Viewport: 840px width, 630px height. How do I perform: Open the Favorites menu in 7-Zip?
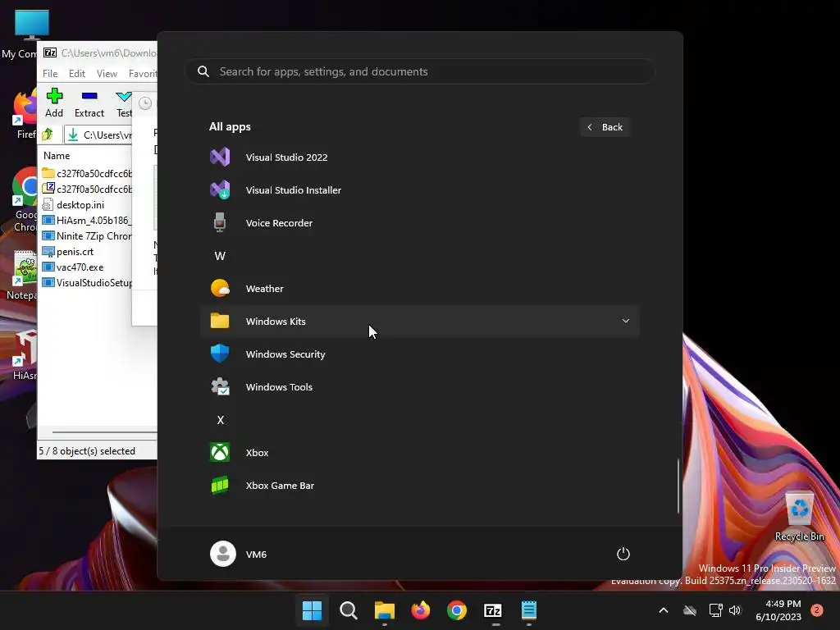click(x=142, y=73)
